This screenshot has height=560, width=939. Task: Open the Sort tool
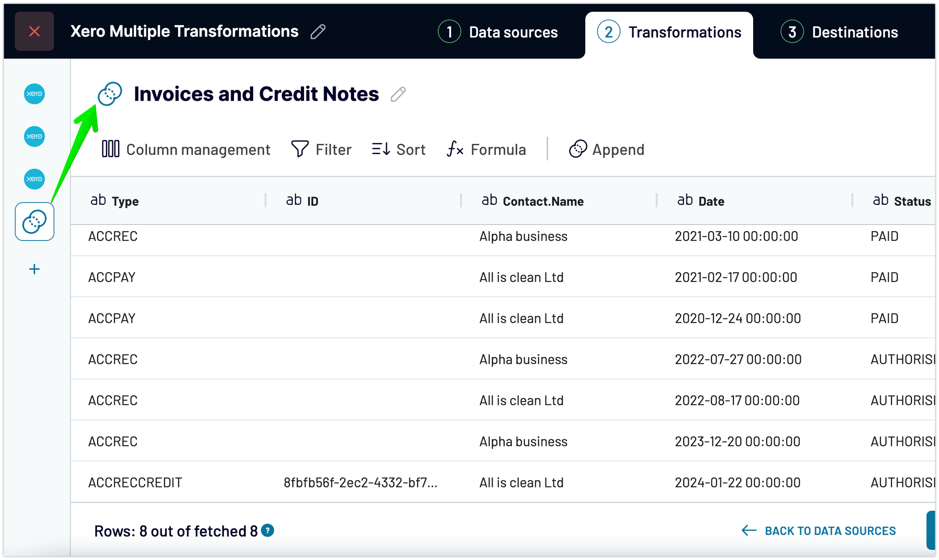click(399, 149)
